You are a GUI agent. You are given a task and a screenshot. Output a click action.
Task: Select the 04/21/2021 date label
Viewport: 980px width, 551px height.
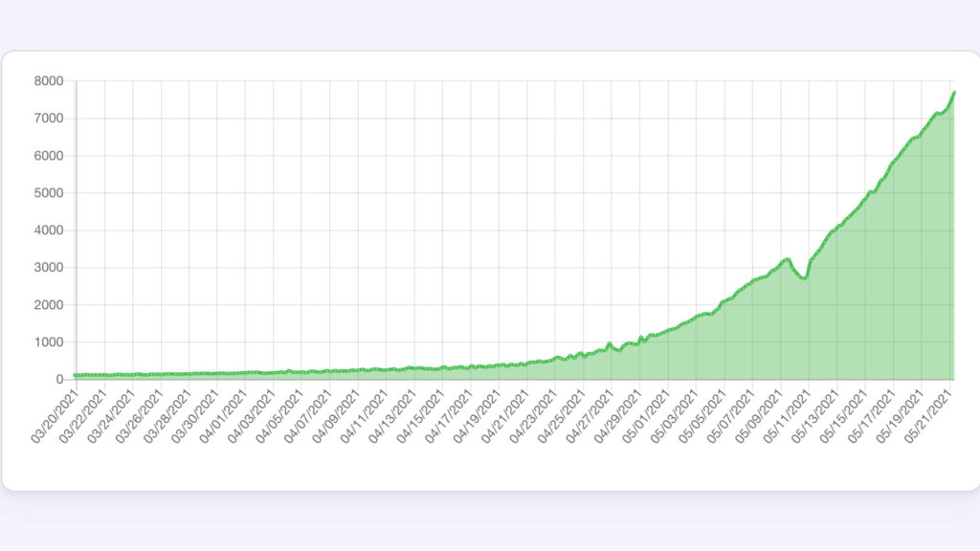click(504, 416)
